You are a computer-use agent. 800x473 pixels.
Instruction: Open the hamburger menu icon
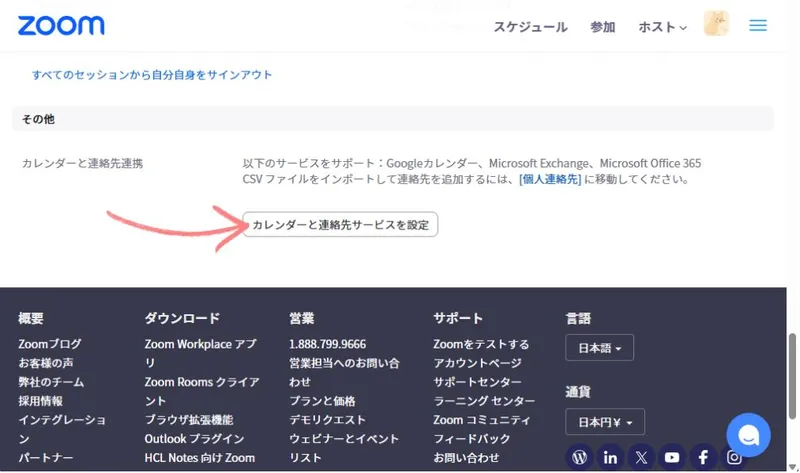click(x=758, y=26)
